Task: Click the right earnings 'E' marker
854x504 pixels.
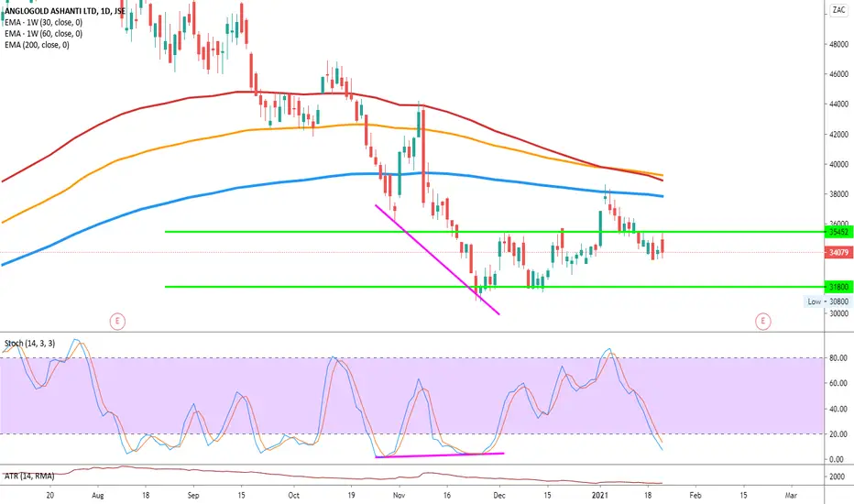Action: (762, 322)
